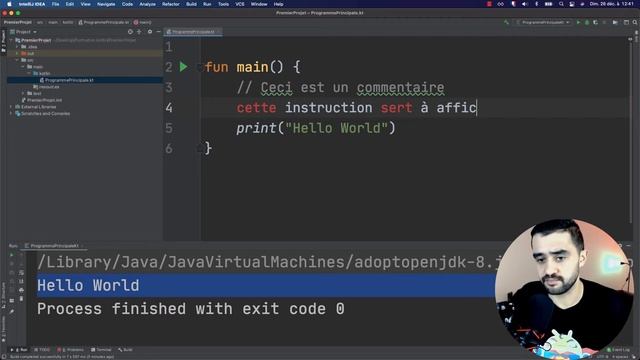Click Process finished with exit code 0 text
Viewport: 640px width, 360px height.
pyautogui.click(x=191, y=309)
